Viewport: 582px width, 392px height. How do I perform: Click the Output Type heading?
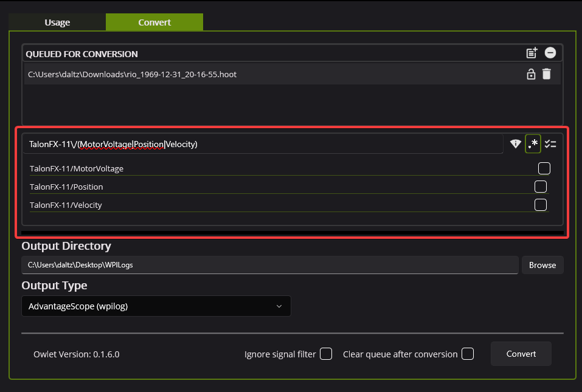(54, 286)
